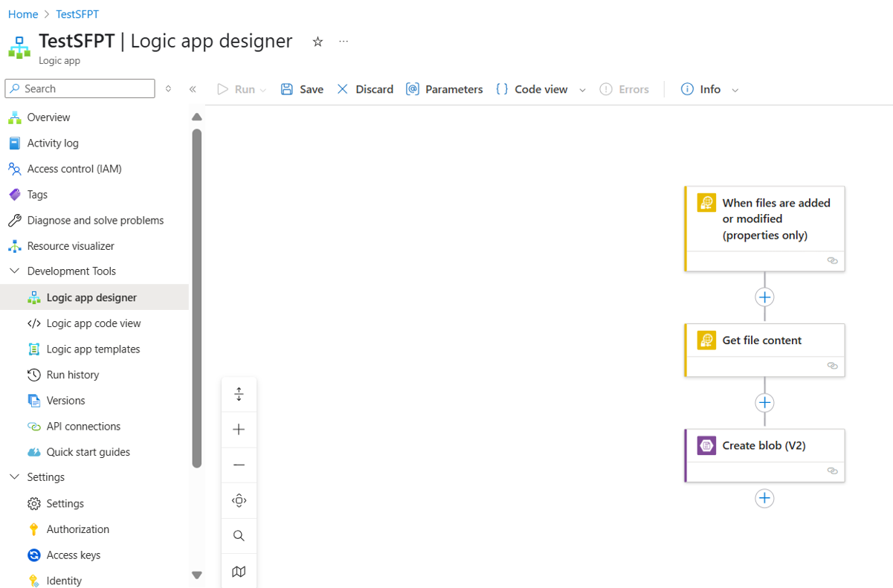Open 'When files are added or modified' trigger
The image size is (893, 588).
tap(776, 219)
